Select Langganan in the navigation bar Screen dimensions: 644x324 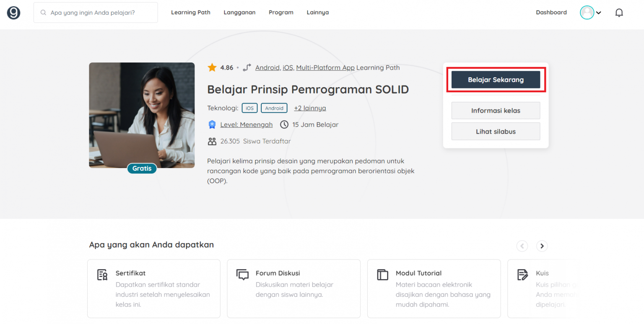pyautogui.click(x=239, y=12)
